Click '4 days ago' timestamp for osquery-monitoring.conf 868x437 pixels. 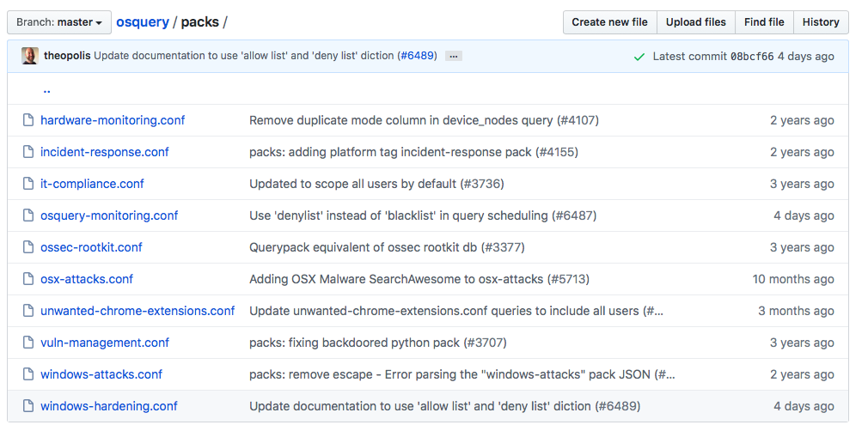tap(804, 215)
